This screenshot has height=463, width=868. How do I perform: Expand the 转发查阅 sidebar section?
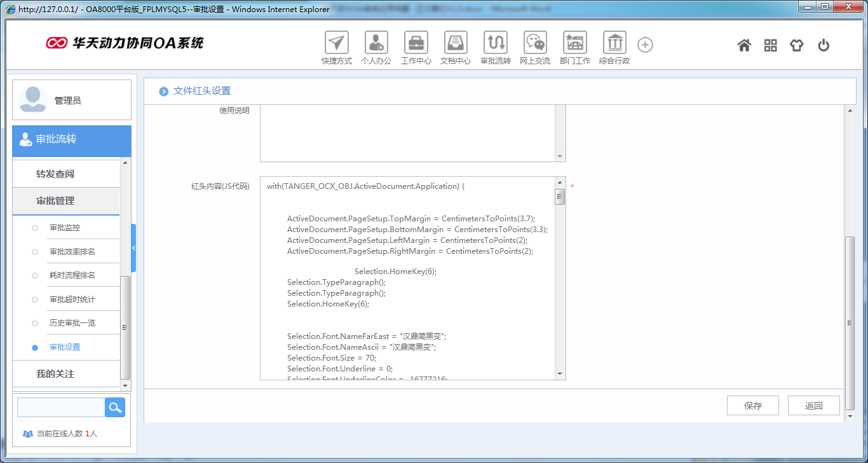coord(55,174)
